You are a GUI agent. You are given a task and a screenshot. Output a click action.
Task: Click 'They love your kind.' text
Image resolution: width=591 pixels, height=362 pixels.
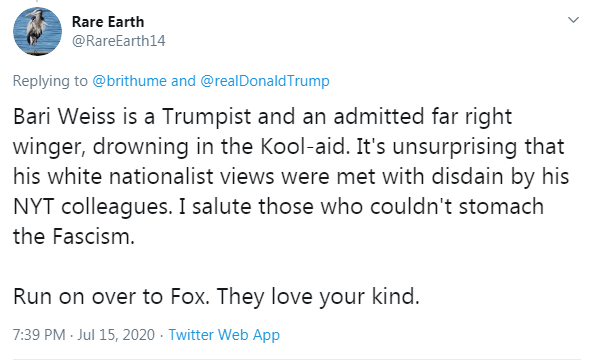[x=318, y=296]
